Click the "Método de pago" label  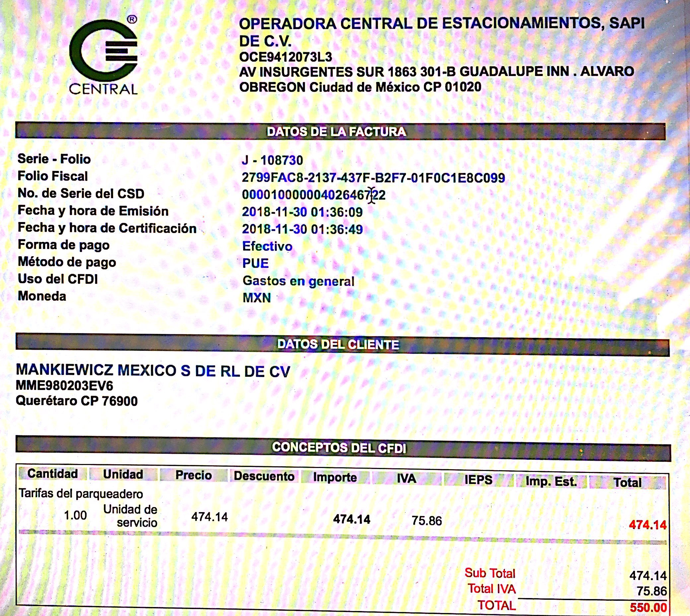(67, 262)
